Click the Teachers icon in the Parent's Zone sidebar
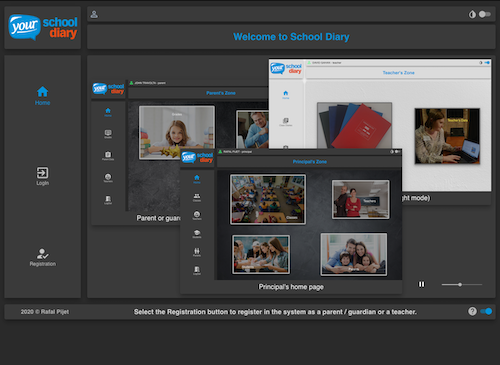This screenshot has width=500, height=365. pos(108,178)
